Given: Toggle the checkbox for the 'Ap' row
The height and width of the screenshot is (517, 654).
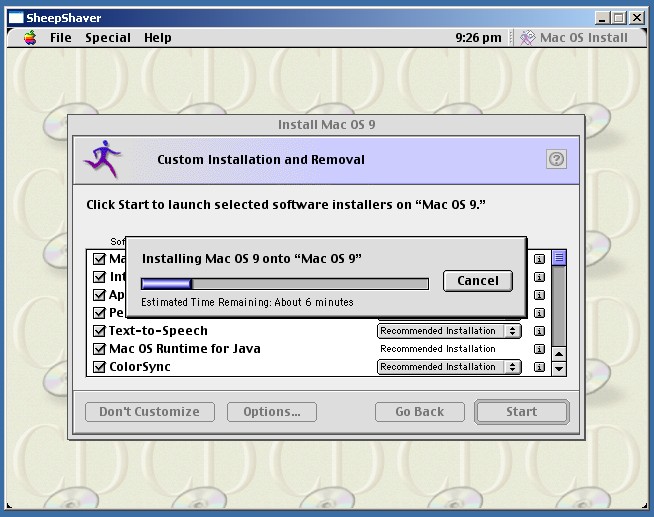Looking at the screenshot, I should (x=99, y=295).
